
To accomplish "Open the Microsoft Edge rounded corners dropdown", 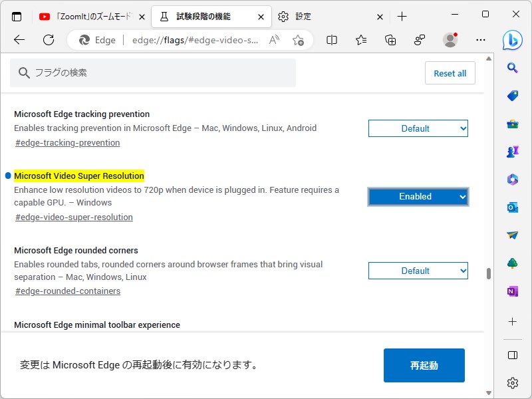I will (418, 270).
